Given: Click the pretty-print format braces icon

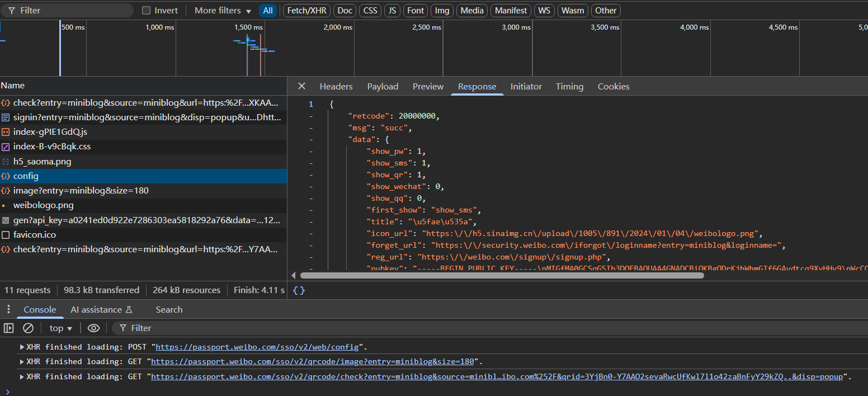Looking at the screenshot, I should pos(299,290).
